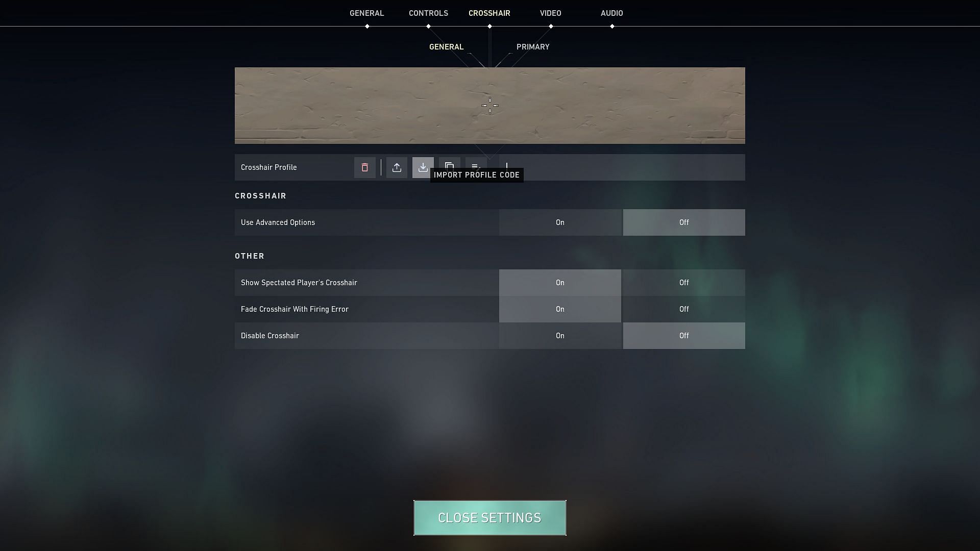
Task: Click the delete crosshair profile icon
Action: (x=364, y=167)
